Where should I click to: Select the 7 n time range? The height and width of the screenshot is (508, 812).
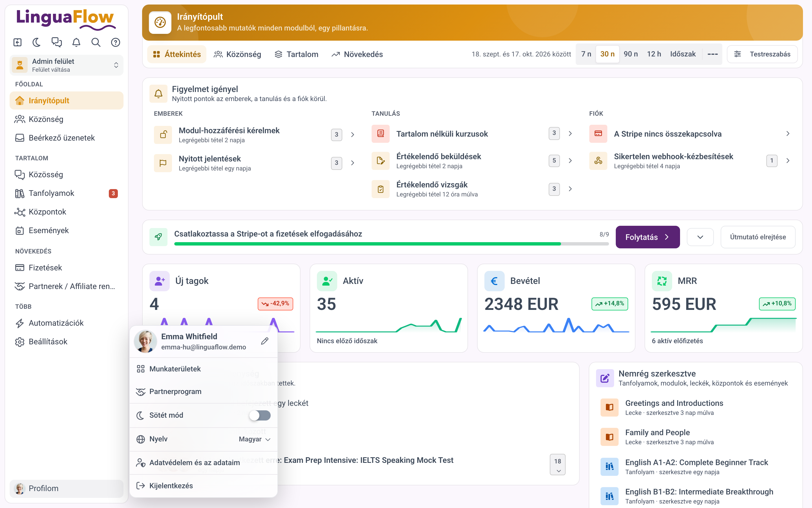click(586, 54)
